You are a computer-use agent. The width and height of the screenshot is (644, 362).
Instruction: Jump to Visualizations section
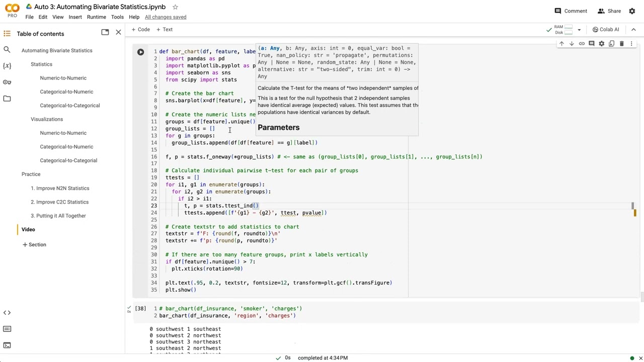[x=47, y=119]
